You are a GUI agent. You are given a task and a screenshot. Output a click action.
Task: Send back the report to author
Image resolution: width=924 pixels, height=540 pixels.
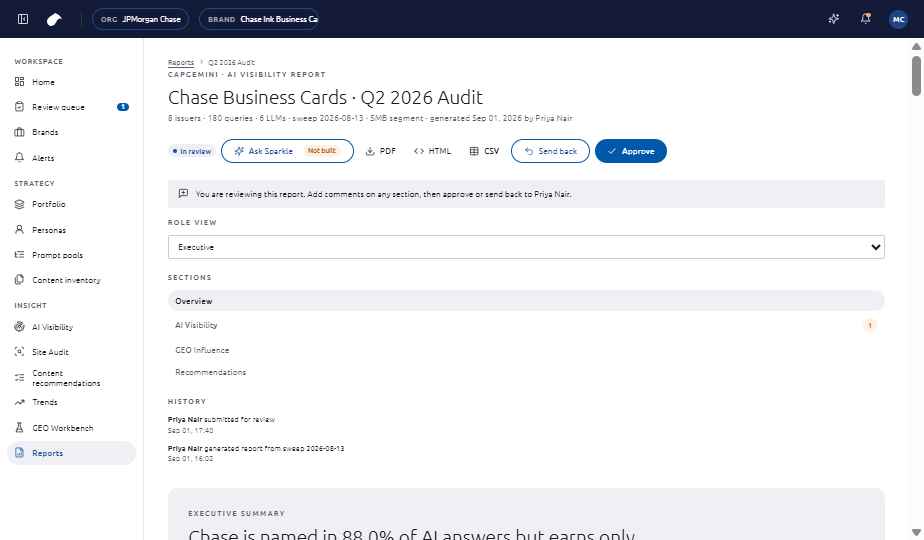coord(550,151)
